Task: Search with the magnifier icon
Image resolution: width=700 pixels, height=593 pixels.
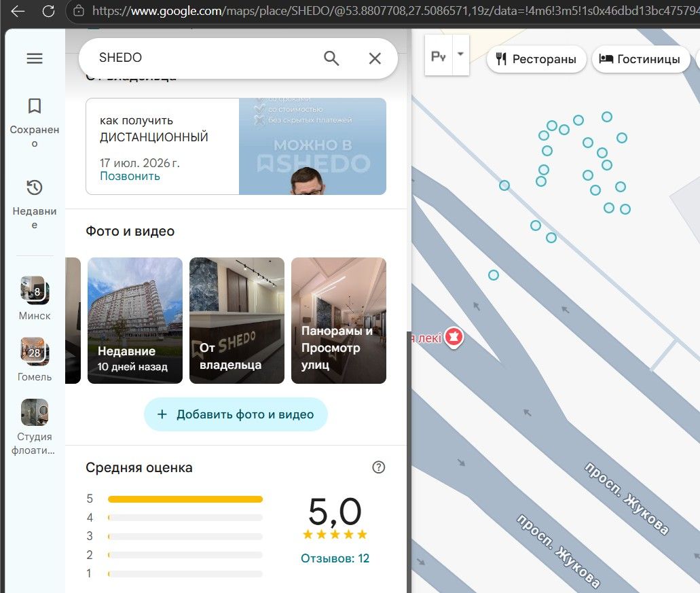Action: [331, 58]
